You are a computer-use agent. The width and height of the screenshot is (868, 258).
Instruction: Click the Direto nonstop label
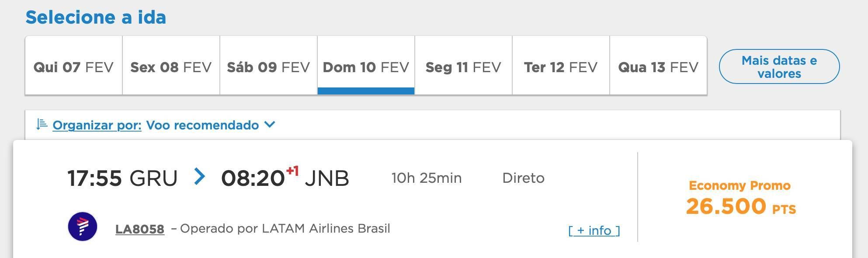[523, 178]
